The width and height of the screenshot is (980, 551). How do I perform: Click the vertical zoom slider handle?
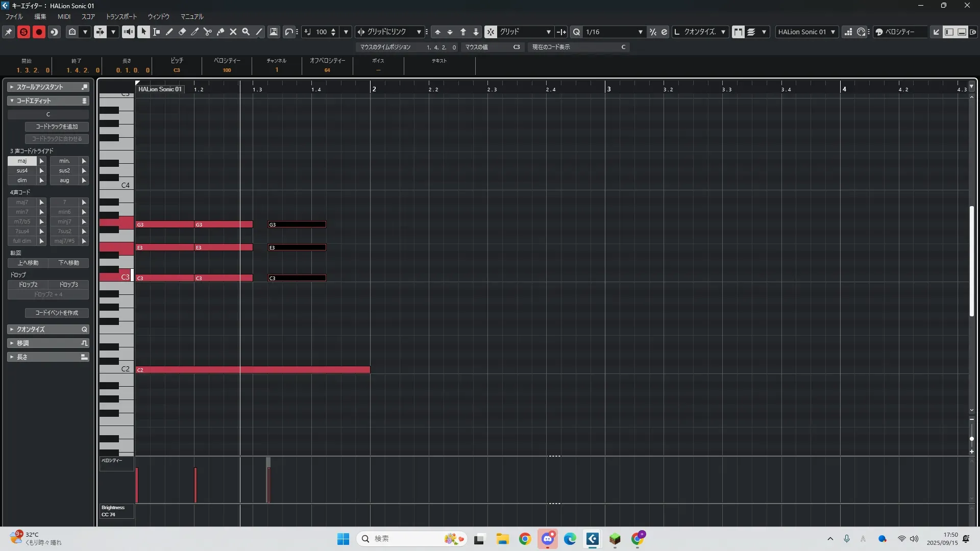(x=972, y=439)
